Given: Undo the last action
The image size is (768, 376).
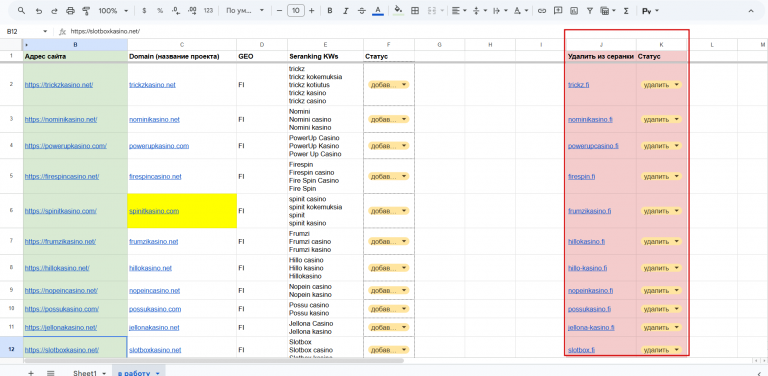Looking at the screenshot, I should tap(39, 11).
